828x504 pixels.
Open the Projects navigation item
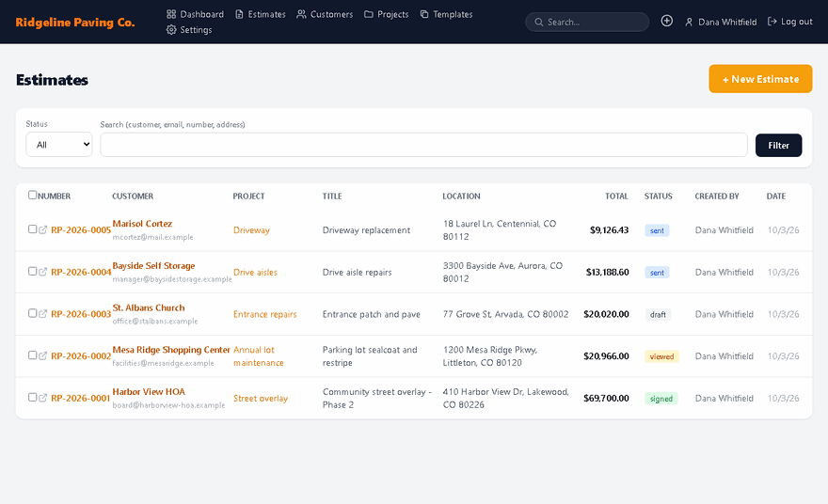click(x=387, y=14)
